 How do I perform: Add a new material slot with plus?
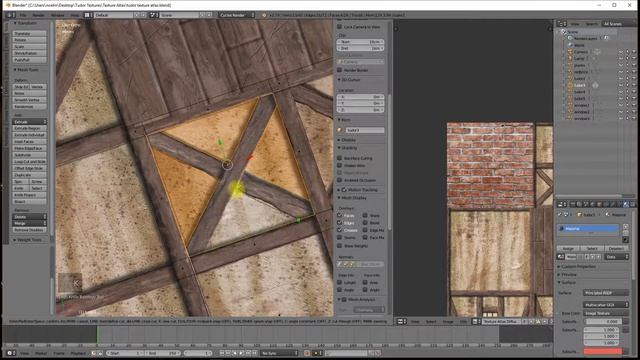tap(625, 226)
